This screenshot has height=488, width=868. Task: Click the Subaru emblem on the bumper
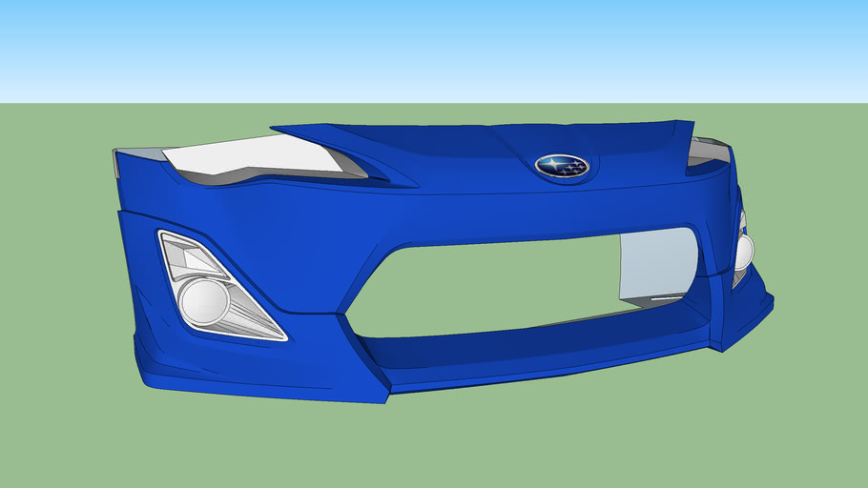click(562, 166)
